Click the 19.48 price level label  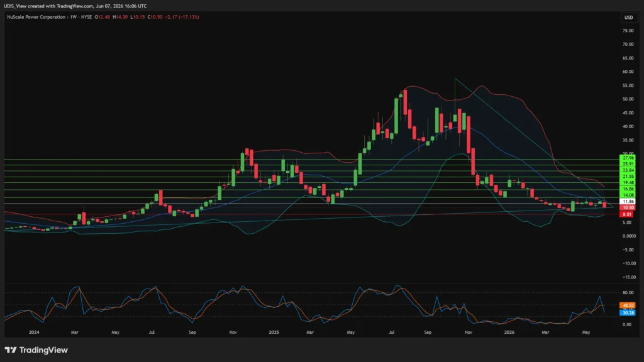point(628,183)
